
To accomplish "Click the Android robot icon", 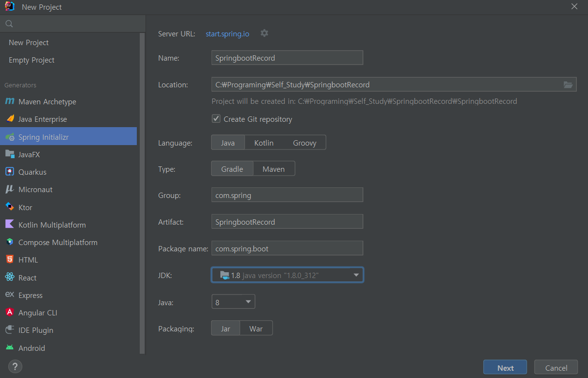I will [x=10, y=348].
